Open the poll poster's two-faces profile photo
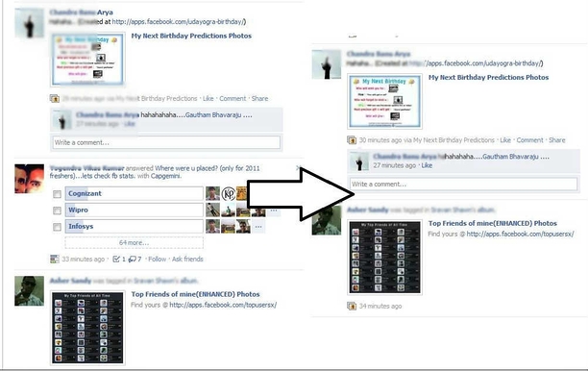588x371 pixels. 29,179
